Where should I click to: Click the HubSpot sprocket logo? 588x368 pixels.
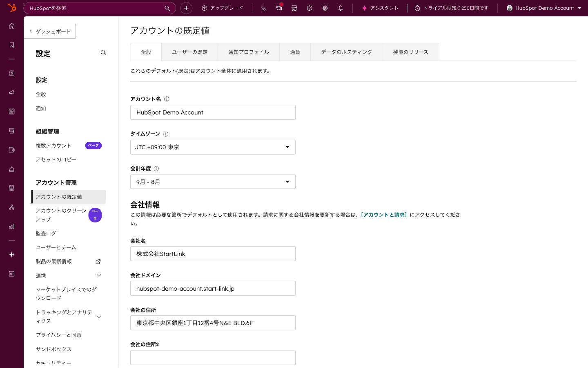12,8
